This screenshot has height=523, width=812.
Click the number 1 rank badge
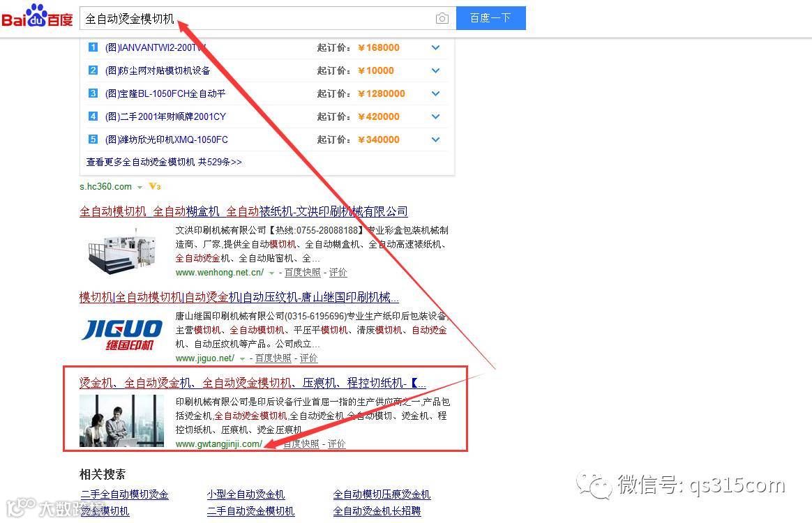click(x=93, y=47)
